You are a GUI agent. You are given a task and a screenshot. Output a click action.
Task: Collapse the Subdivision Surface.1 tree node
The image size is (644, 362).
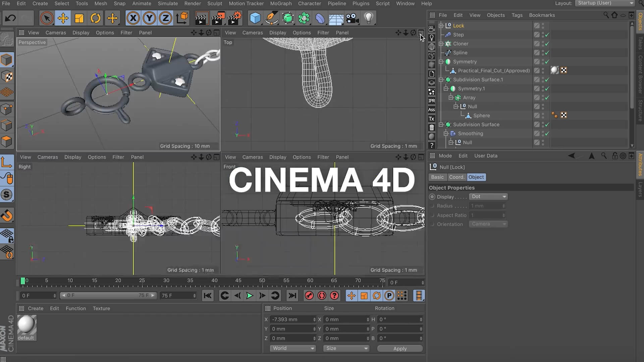coord(441,80)
